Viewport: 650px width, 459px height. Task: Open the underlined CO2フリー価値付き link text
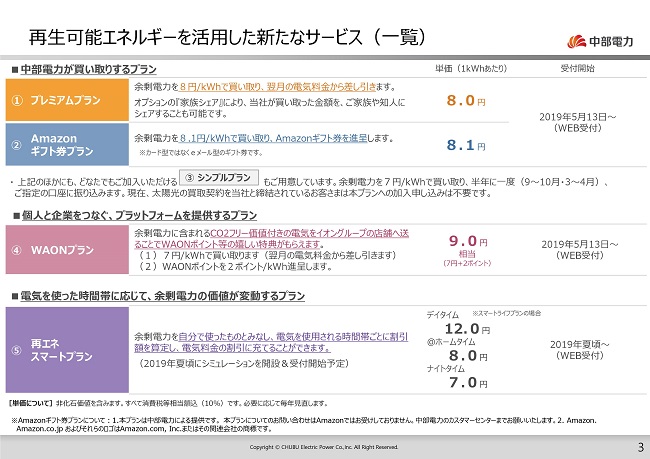pos(272,238)
